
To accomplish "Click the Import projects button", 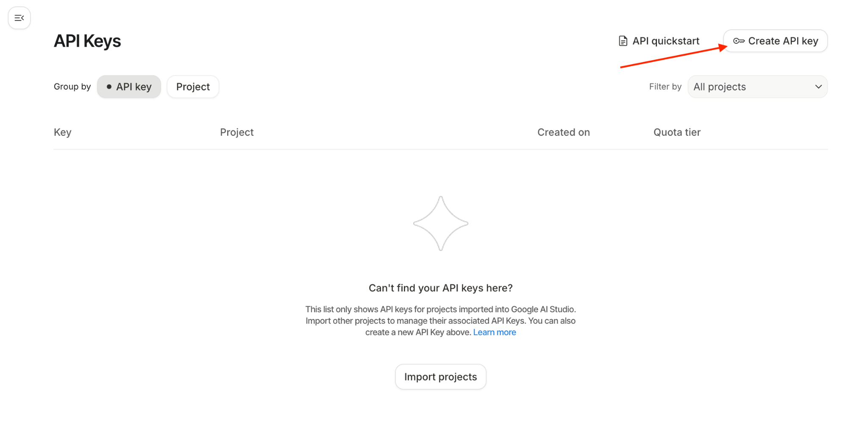I will pyautogui.click(x=440, y=377).
